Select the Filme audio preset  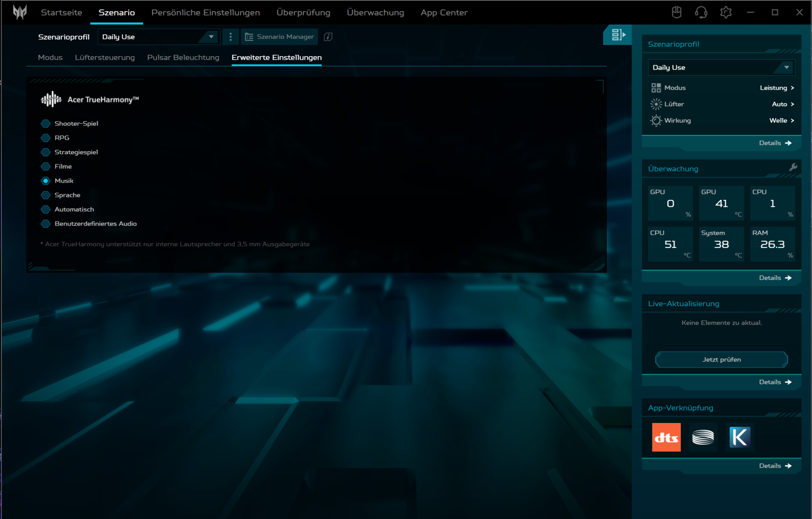45,167
